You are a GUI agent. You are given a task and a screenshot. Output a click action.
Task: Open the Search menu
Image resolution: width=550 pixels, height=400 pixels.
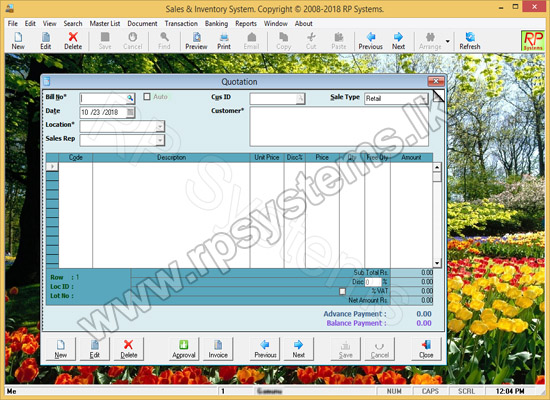point(73,24)
